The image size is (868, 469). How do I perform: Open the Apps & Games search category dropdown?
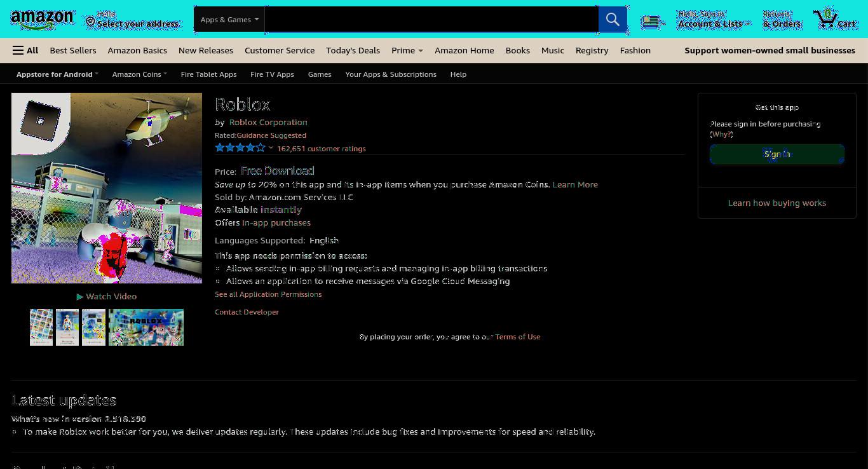pyautogui.click(x=229, y=20)
